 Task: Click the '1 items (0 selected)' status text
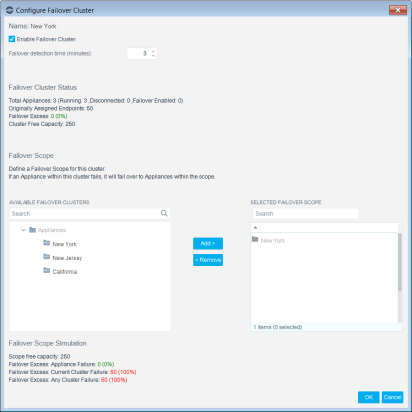coord(278,327)
